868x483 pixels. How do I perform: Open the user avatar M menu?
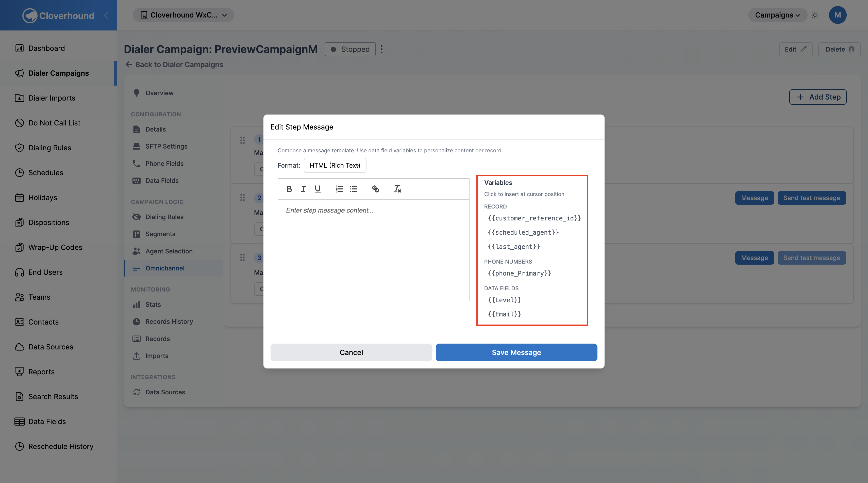coord(837,15)
